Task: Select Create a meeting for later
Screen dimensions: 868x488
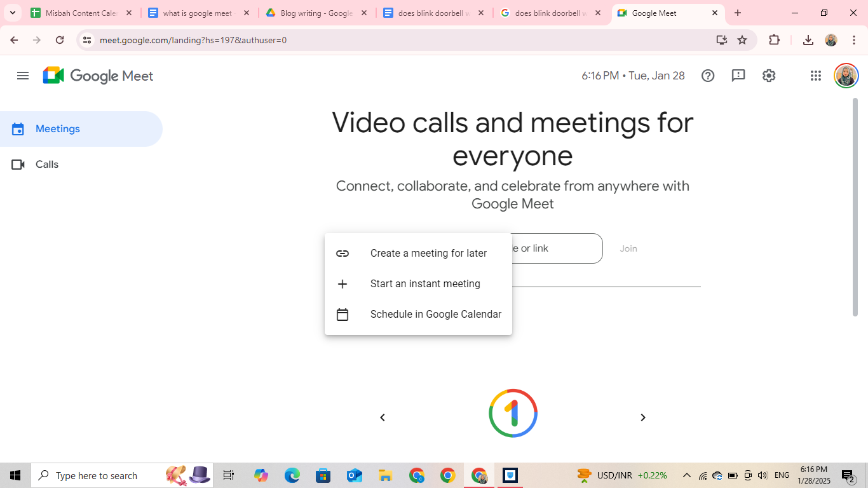Action: 418,254
